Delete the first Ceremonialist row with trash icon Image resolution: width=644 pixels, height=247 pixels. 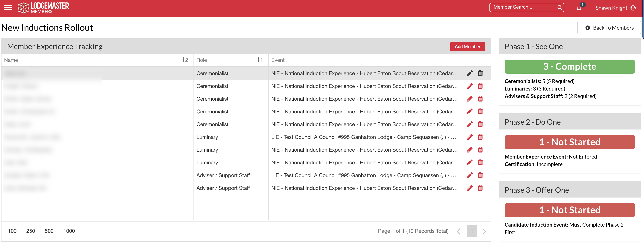(480, 73)
